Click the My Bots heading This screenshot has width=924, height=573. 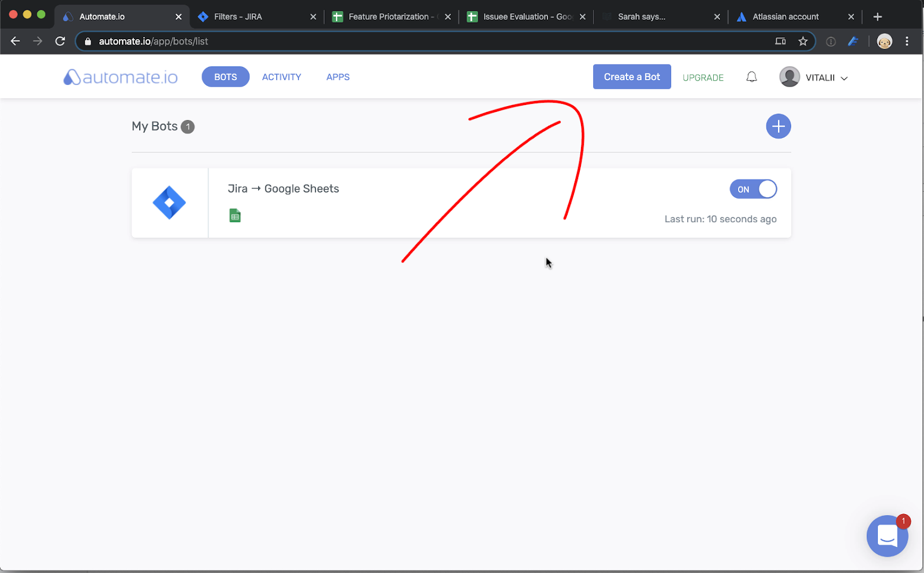coord(155,126)
